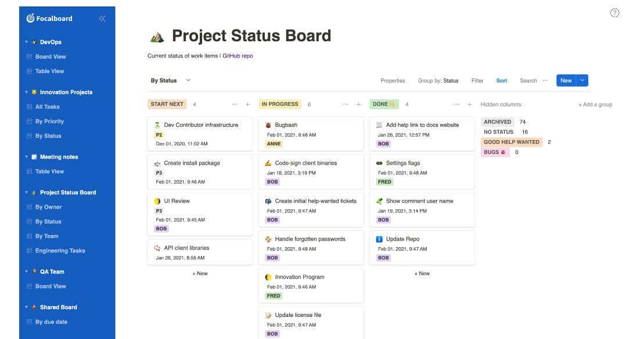The height and width of the screenshot is (339, 644).
Task: Click Add a group button
Action: [595, 105]
